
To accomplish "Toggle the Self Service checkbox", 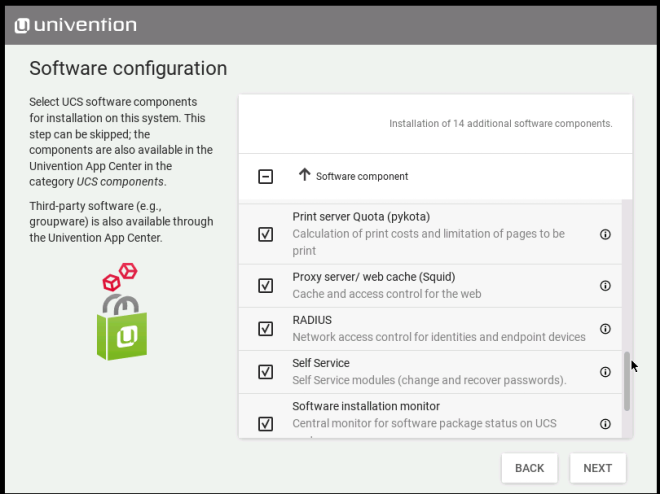I will 266,372.
